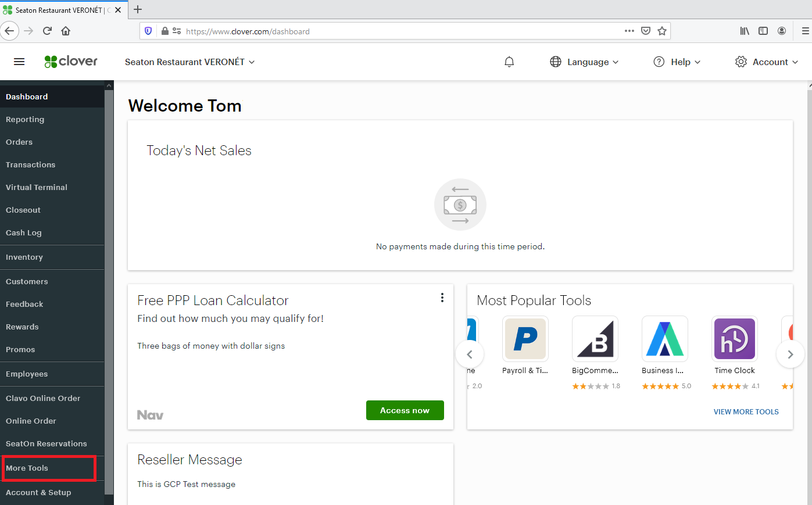The image size is (812, 505).
Task: Show next popular tools
Action: click(x=790, y=354)
